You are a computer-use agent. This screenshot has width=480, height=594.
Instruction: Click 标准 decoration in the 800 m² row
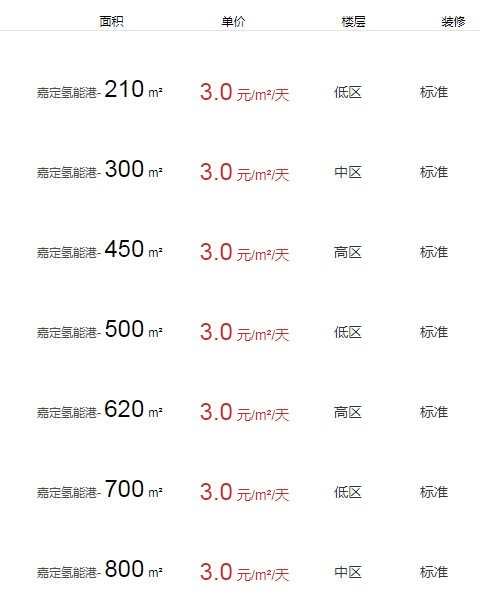(434, 572)
